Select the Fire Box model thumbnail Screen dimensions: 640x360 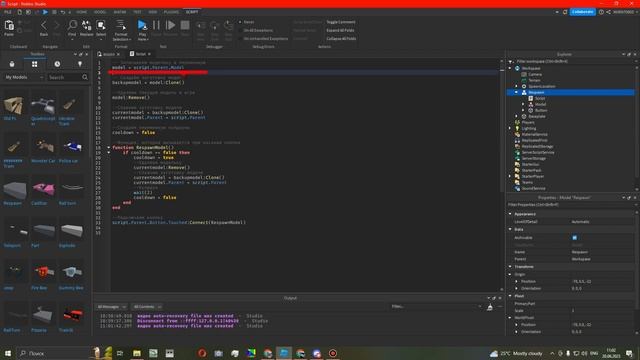pos(43,272)
